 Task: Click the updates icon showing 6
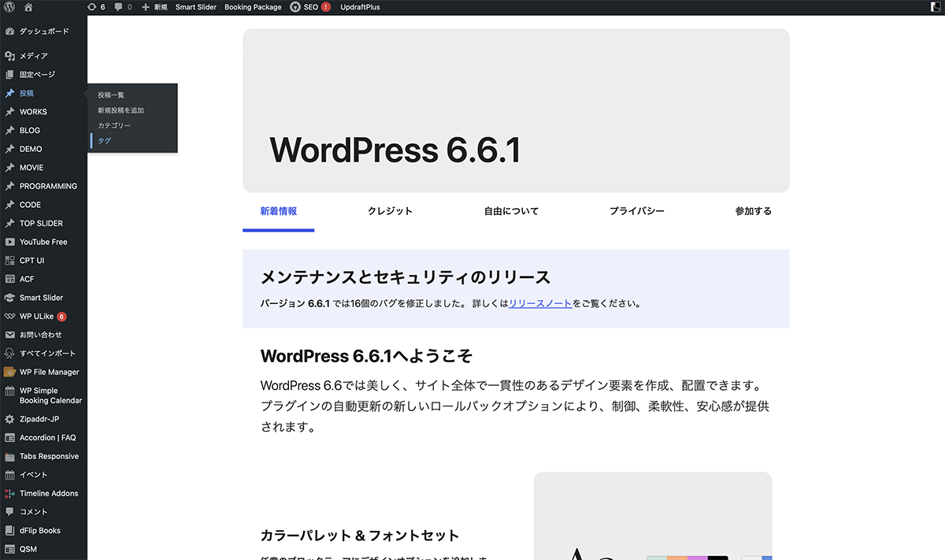coord(92,7)
